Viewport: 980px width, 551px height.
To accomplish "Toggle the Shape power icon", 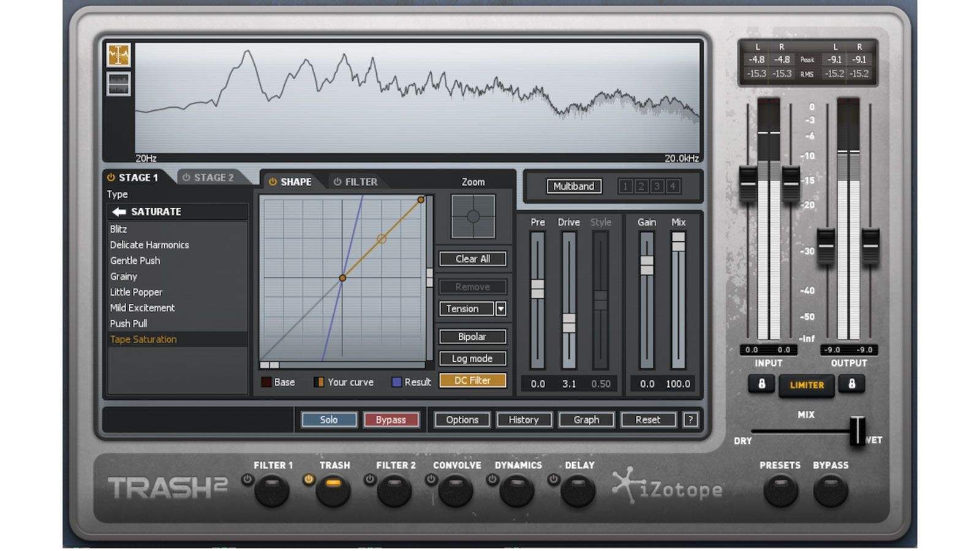I will [x=273, y=182].
